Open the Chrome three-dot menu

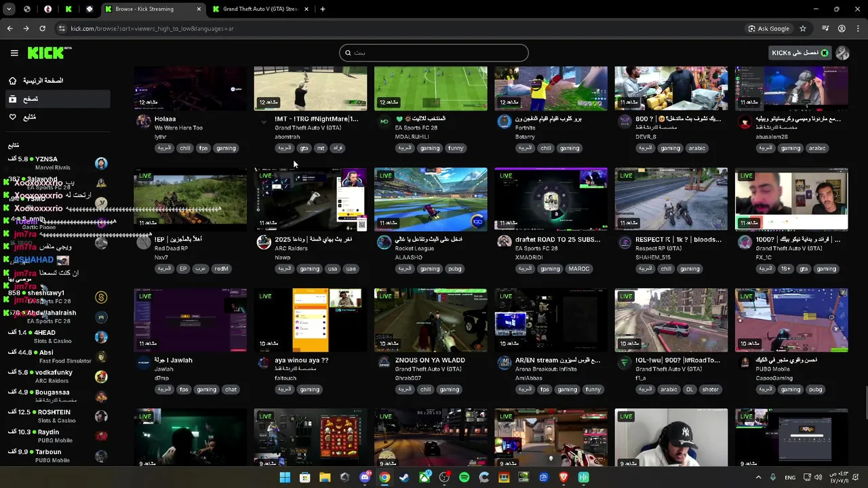(858, 28)
